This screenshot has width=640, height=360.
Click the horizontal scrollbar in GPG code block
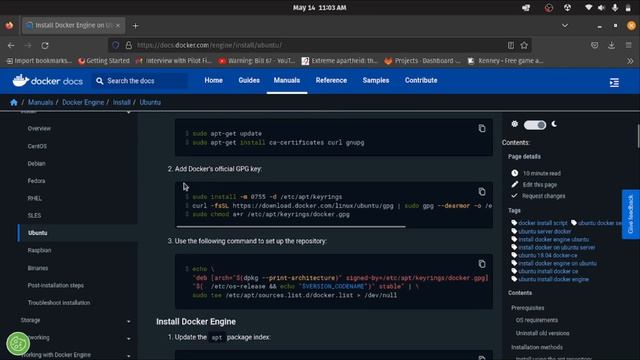pyautogui.click(x=291, y=227)
